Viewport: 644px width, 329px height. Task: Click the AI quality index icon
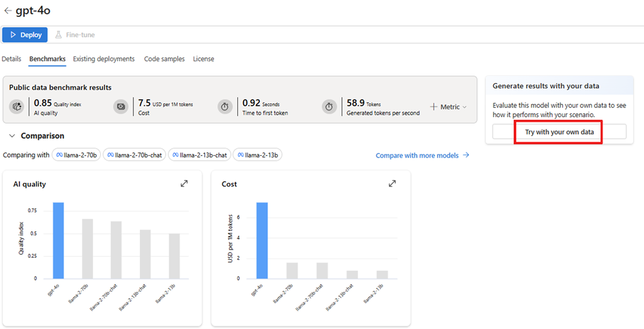pos(17,107)
